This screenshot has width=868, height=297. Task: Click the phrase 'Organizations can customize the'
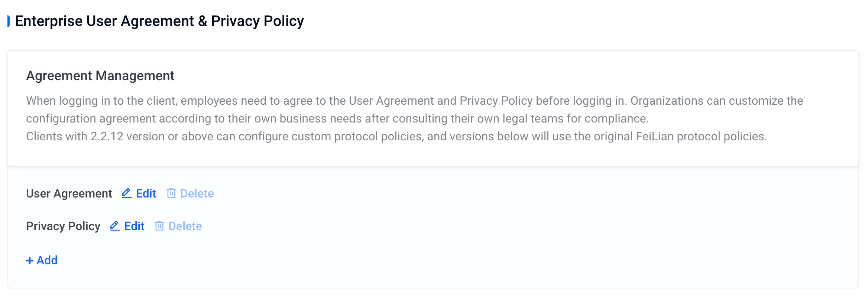(x=717, y=101)
